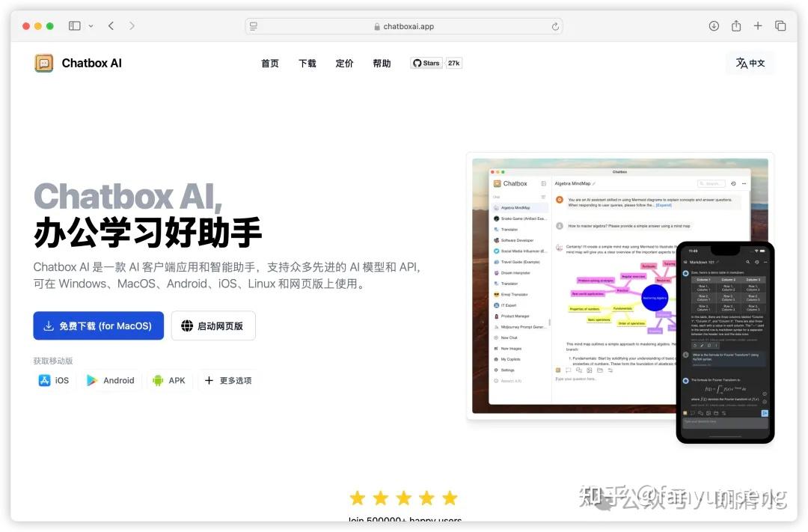This screenshot has width=808, height=532.
Task: Open the 定价 pricing page
Action: pos(344,63)
